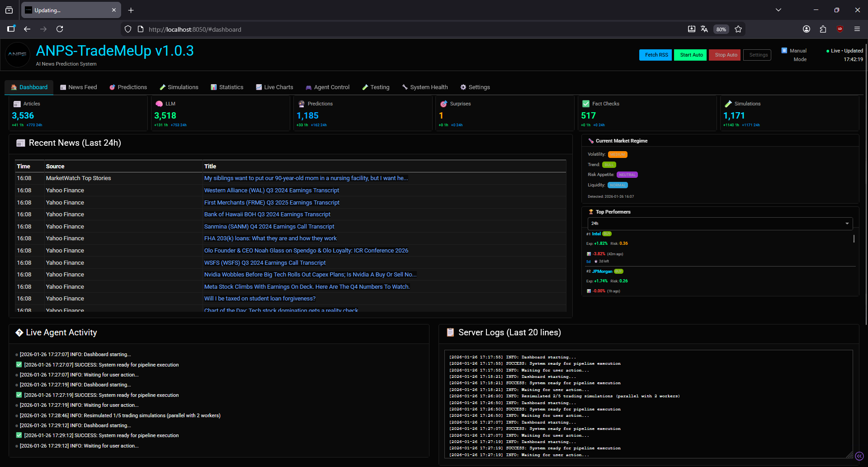
Task: Click the green Fact Checks checkmark icon
Action: (x=585, y=104)
